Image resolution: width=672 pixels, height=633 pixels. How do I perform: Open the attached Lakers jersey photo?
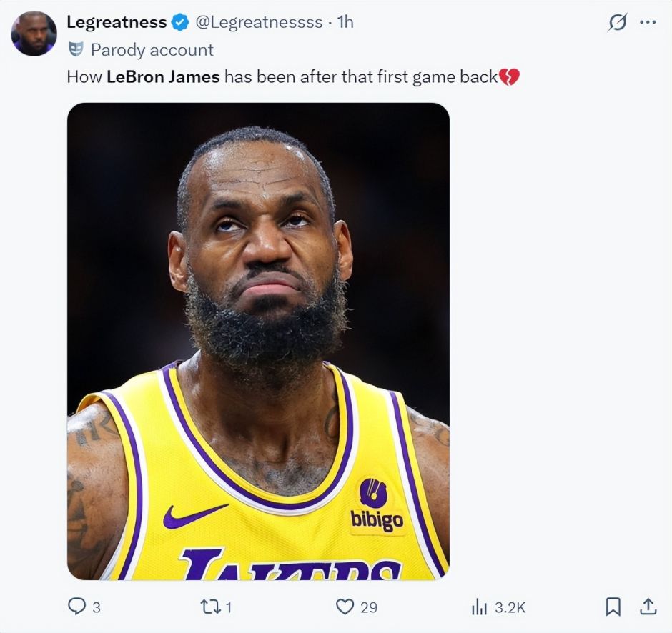click(x=258, y=341)
